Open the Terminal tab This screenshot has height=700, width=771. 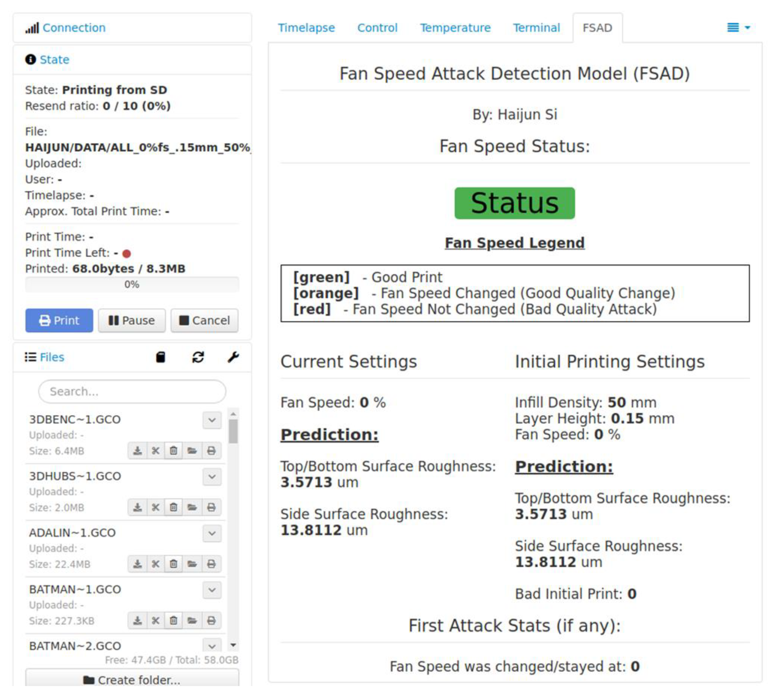pyautogui.click(x=536, y=27)
